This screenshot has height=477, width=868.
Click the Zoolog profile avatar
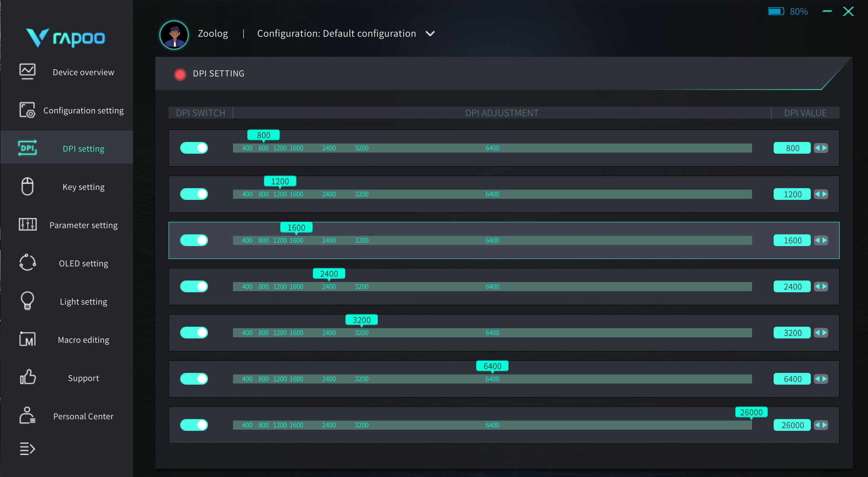tap(174, 35)
